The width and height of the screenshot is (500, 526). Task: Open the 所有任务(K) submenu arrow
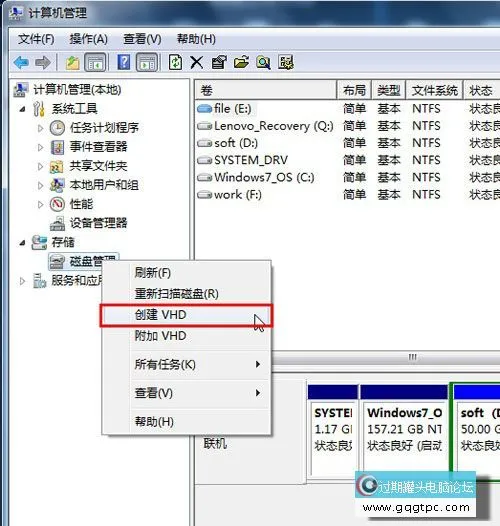257,364
